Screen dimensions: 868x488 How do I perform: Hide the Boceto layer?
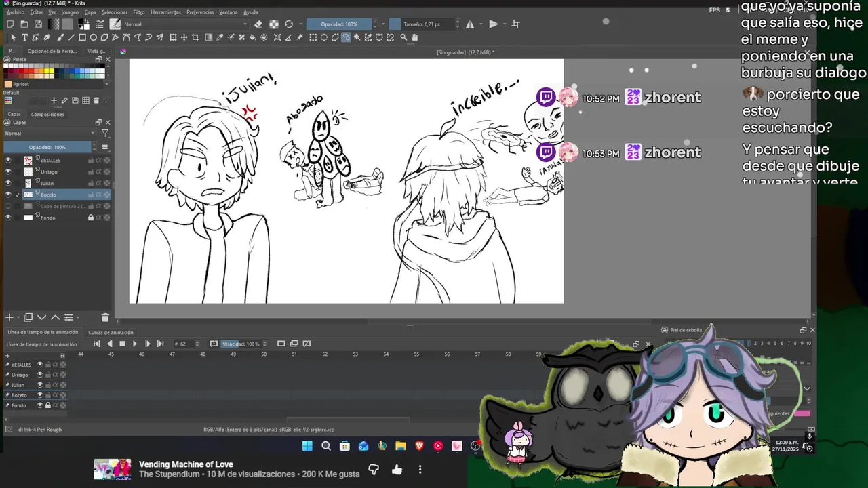[x=8, y=195]
